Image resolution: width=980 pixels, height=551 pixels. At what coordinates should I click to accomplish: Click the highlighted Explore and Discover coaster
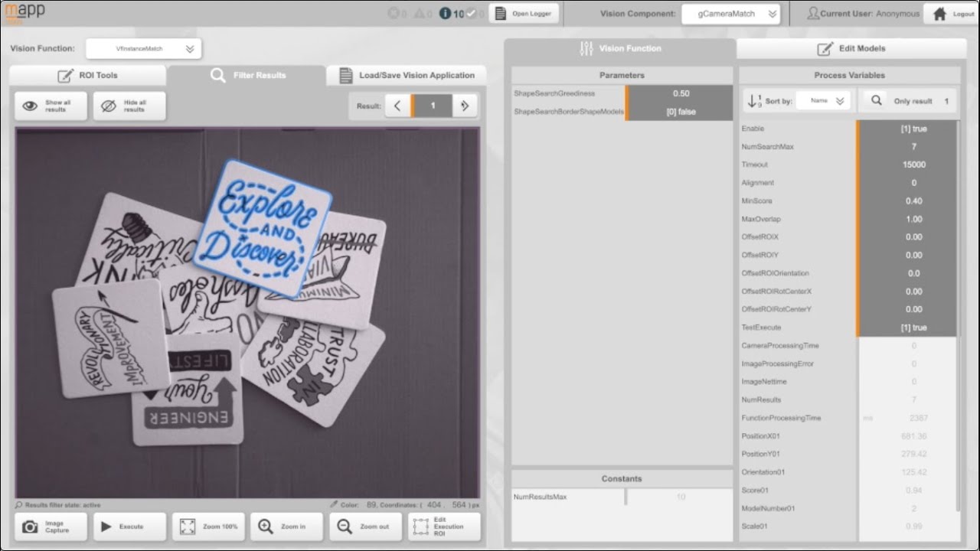263,227
